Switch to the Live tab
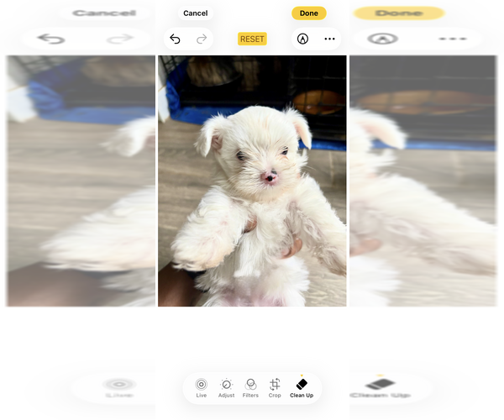The image size is (504, 420). [x=202, y=388]
